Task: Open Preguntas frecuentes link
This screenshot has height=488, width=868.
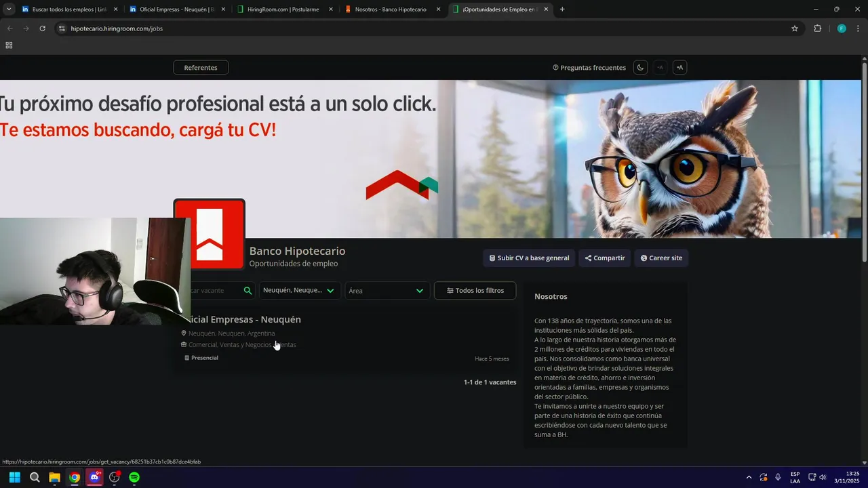Action: 589,68
